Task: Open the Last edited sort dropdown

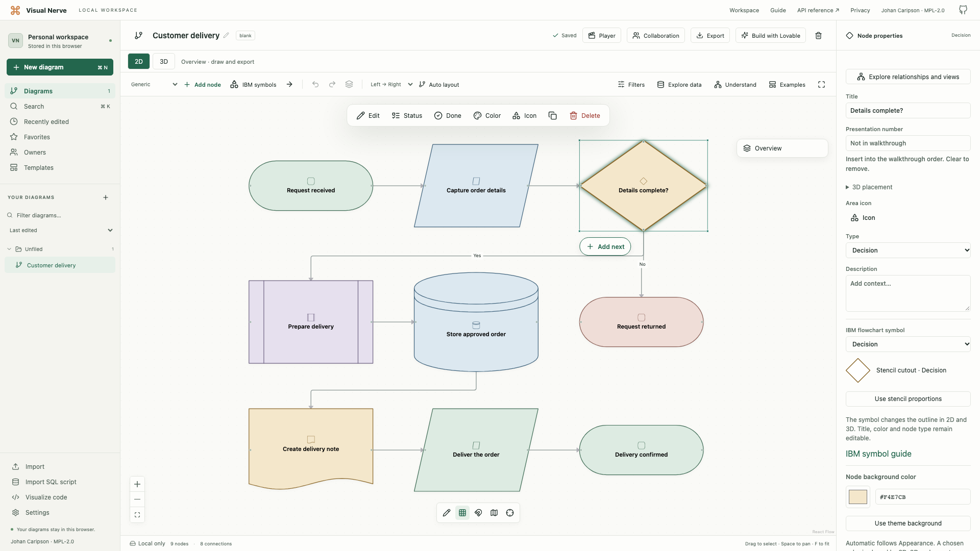Action: pos(60,231)
